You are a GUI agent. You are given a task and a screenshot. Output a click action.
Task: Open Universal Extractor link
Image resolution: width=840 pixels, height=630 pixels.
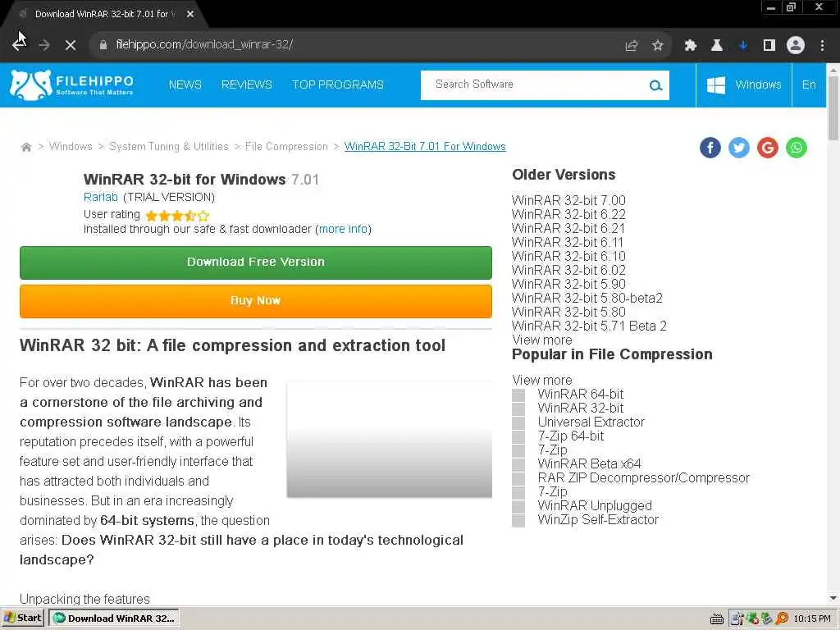591,422
